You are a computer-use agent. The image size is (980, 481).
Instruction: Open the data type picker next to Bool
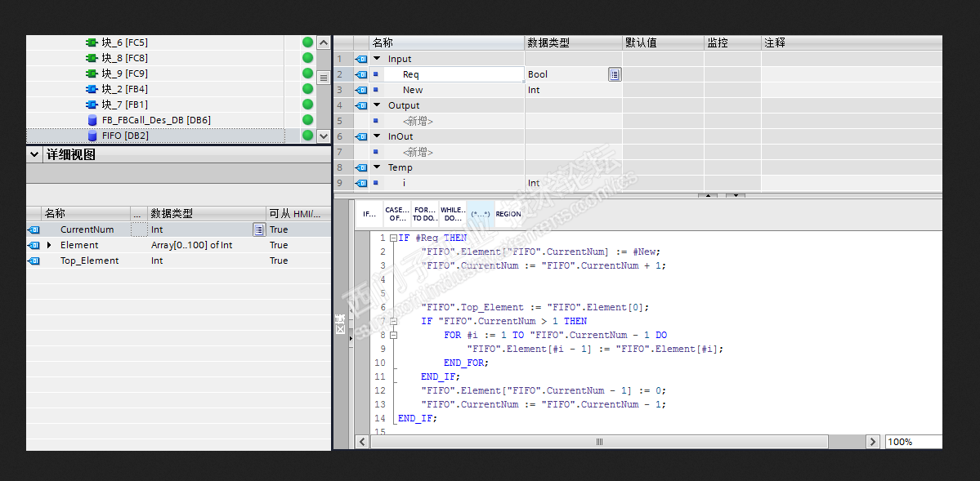click(x=615, y=74)
